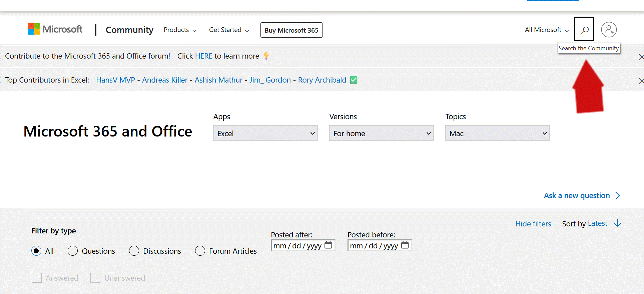This screenshot has width=644, height=294.
Task: Open the Apps dropdown showing Excel
Action: click(x=265, y=133)
